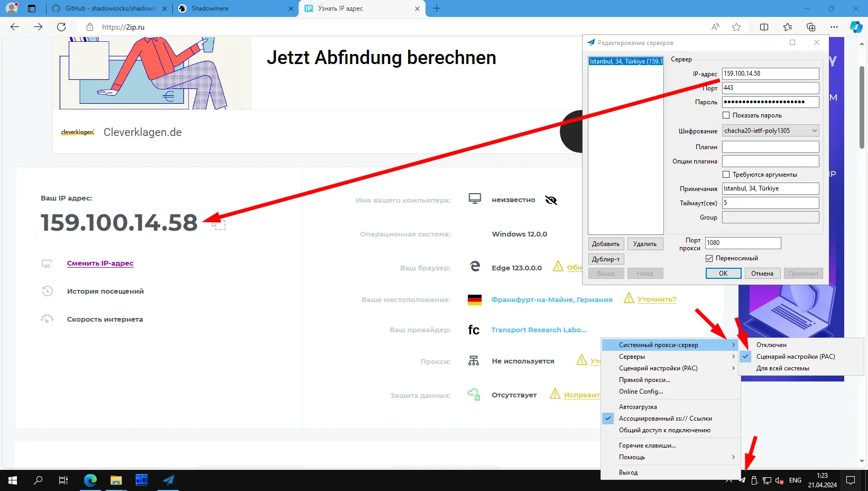Open Copilot icon in Edge toolbar

coord(856,27)
